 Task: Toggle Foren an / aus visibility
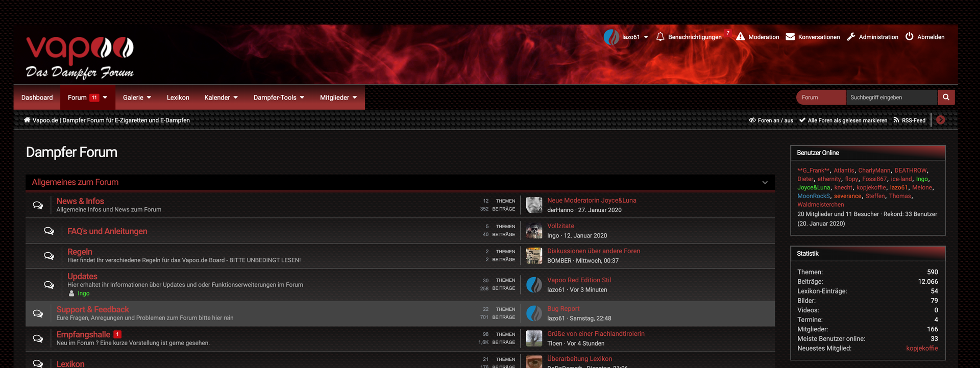click(771, 120)
